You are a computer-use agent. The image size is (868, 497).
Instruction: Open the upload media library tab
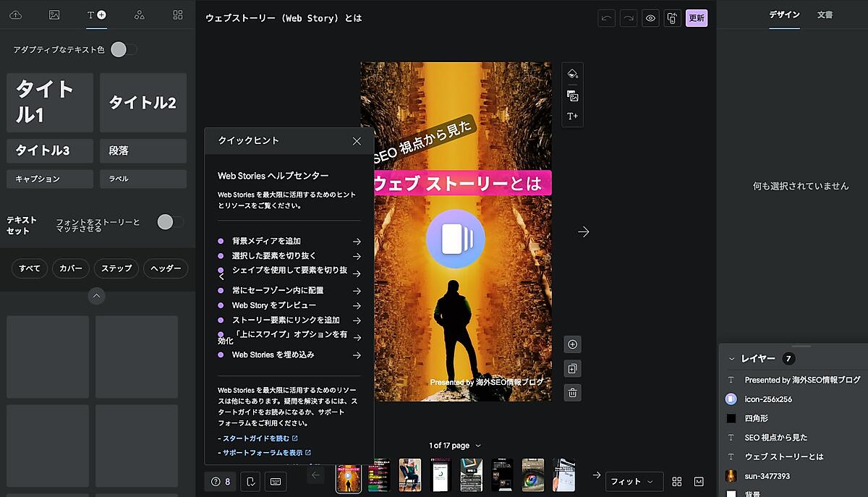pos(15,14)
